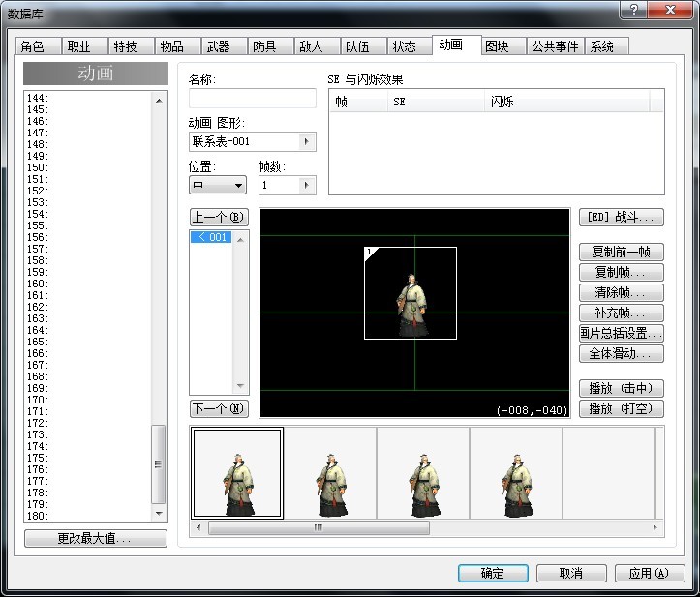
Task: Click the 全体滑动 button
Action: click(621, 354)
